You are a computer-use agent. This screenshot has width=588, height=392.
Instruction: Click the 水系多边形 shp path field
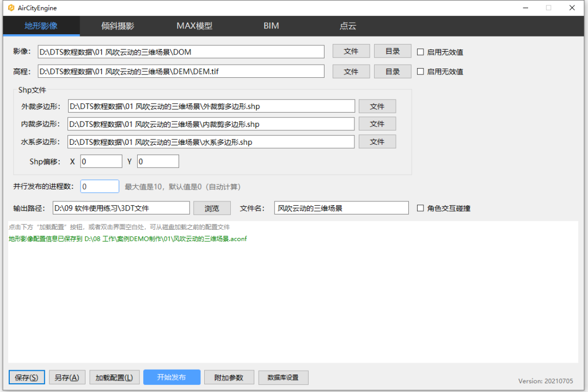click(211, 142)
